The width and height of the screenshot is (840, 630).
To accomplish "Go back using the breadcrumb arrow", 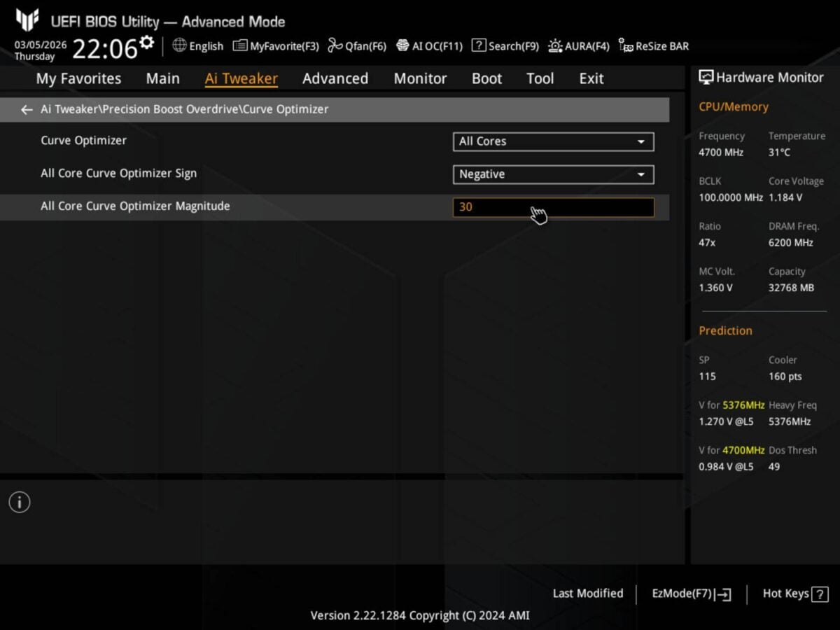I will pyautogui.click(x=26, y=109).
